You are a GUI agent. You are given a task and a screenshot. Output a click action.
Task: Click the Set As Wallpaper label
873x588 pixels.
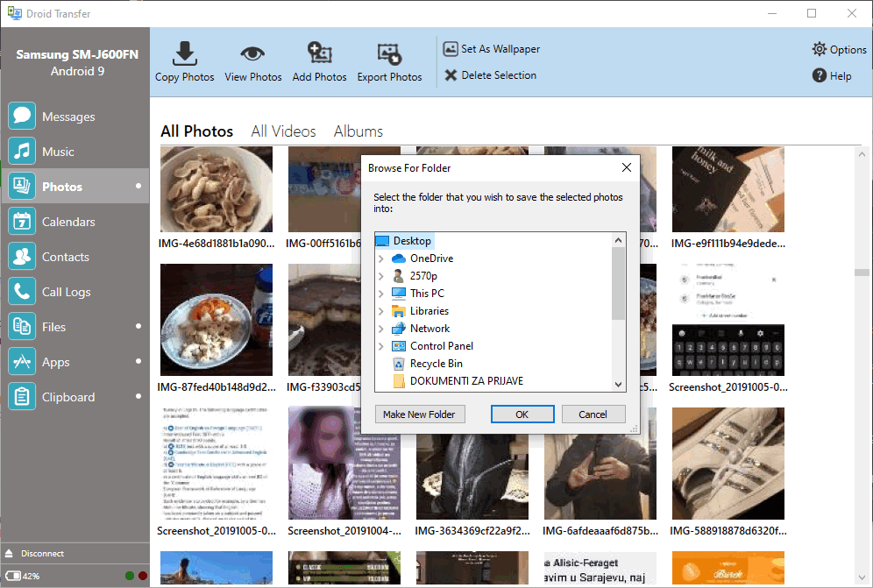coord(500,49)
